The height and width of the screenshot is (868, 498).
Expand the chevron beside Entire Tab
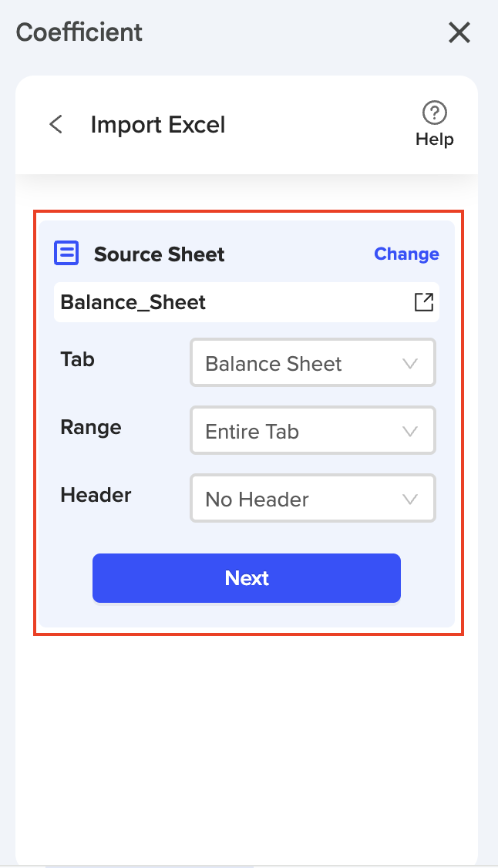[410, 432]
